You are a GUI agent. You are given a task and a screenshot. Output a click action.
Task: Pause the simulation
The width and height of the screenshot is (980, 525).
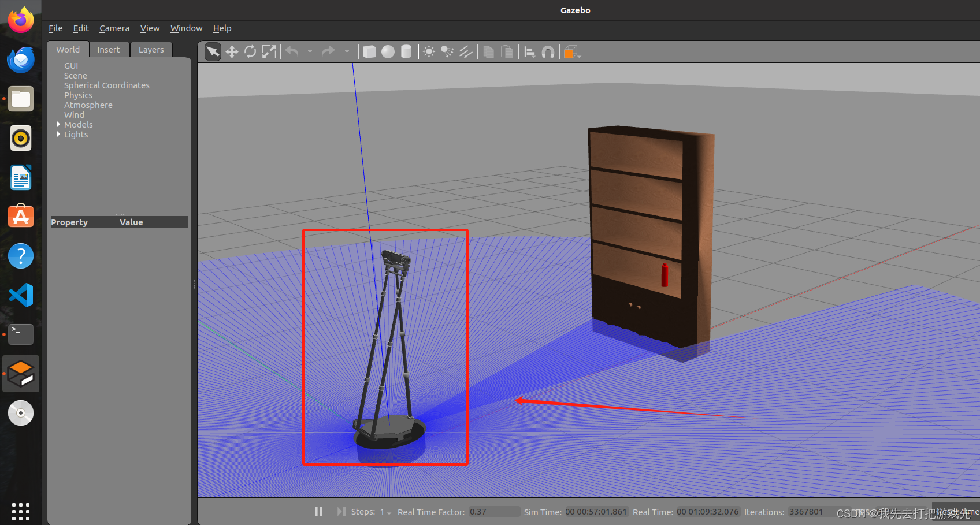tap(318, 512)
